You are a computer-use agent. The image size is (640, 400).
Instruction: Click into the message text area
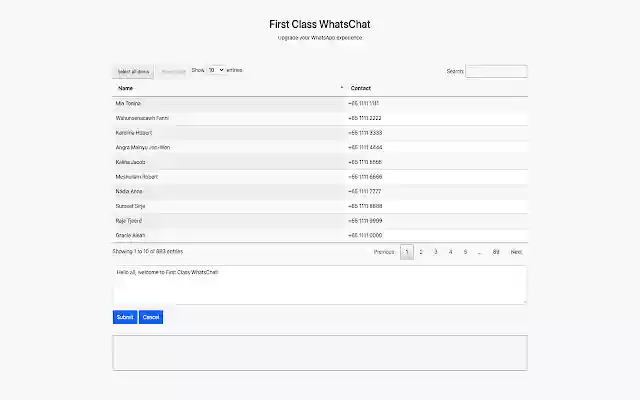click(x=320, y=285)
